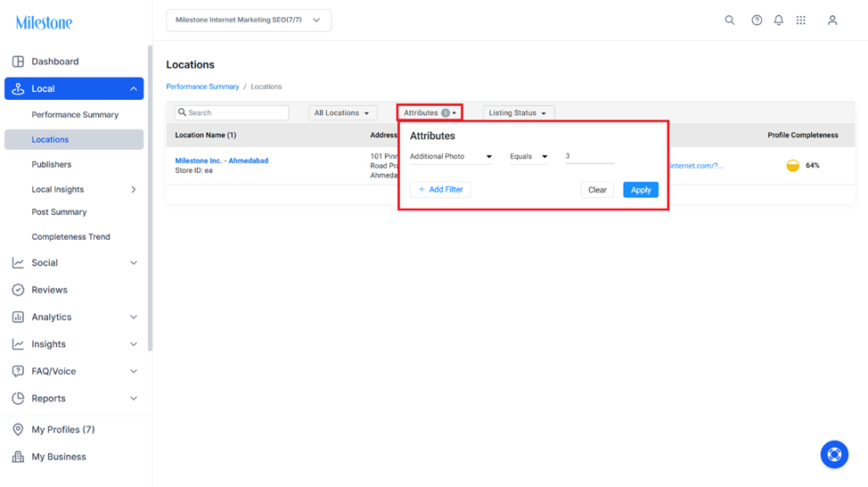Click the Reviews checkmark icon
This screenshot has height=487, width=868.
(x=18, y=290)
